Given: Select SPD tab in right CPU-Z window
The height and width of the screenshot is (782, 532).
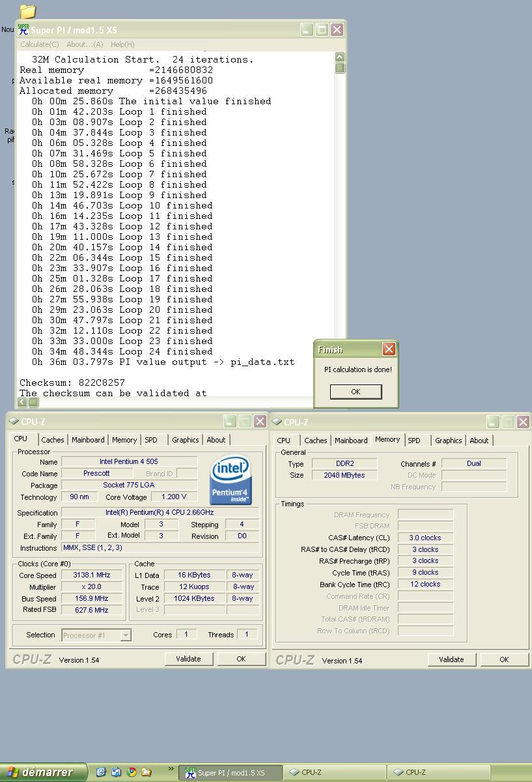Looking at the screenshot, I should (414, 441).
